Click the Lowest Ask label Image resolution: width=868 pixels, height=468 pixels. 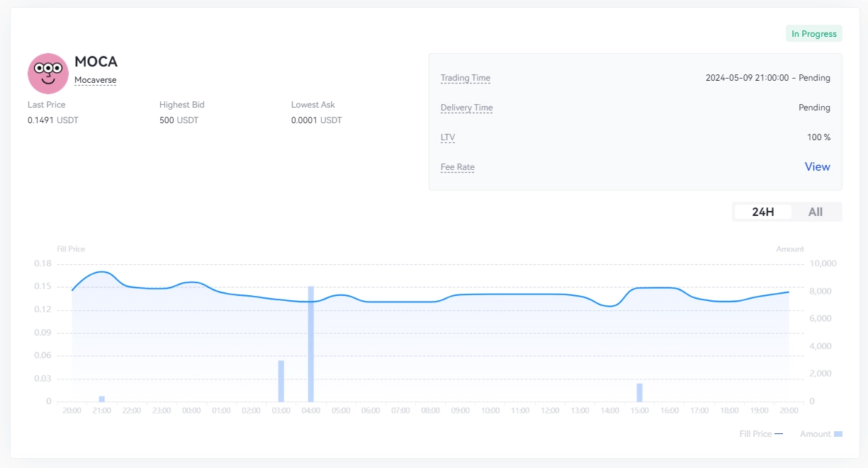312,104
